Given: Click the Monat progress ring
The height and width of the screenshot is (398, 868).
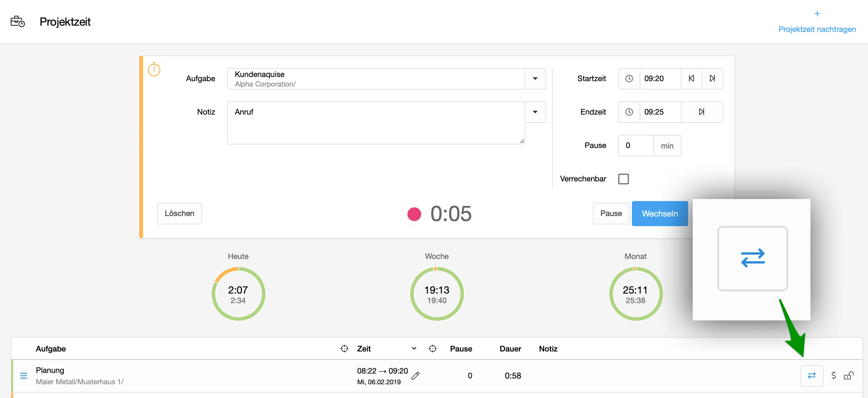Looking at the screenshot, I should [635, 294].
